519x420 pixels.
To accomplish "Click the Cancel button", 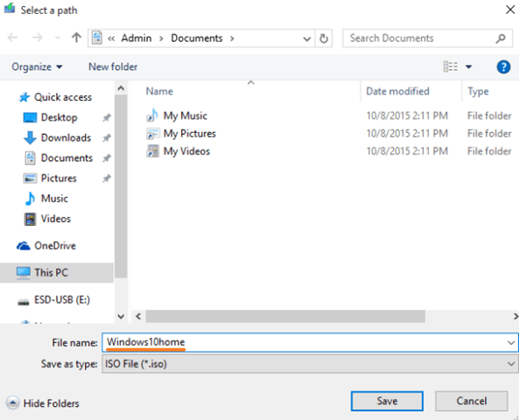I will [x=472, y=401].
